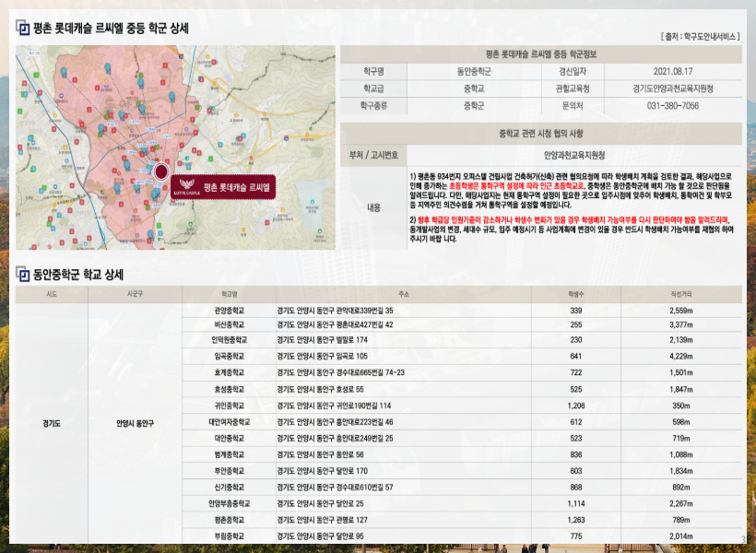Click the 시군구 column header
This screenshot has height=553, width=756.
tap(135, 294)
